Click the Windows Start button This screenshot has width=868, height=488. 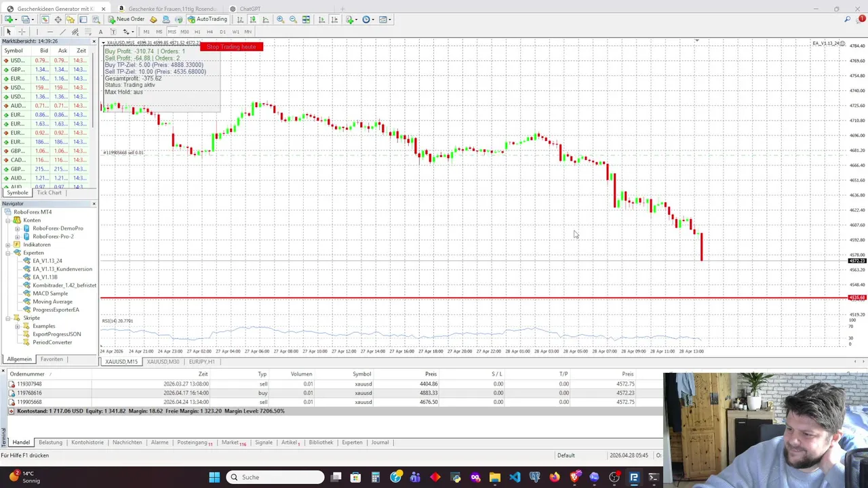coord(214,477)
